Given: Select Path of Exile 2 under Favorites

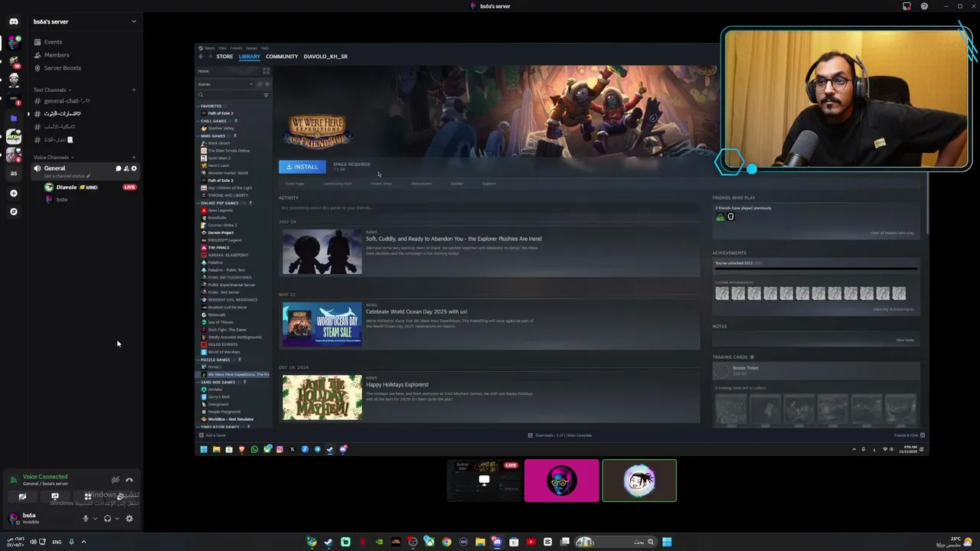Looking at the screenshot, I should [x=220, y=113].
